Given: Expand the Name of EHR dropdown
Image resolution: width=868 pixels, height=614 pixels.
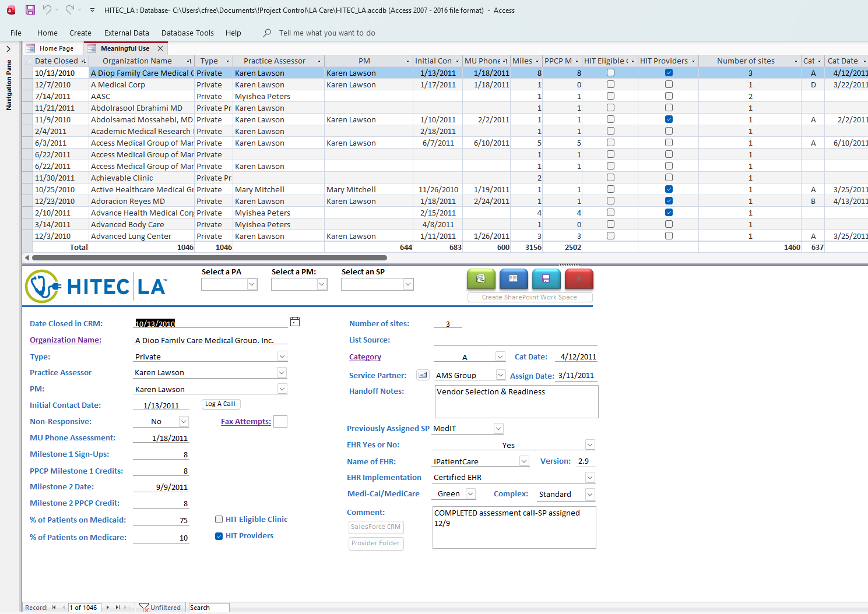Looking at the screenshot, I should click(524, 461).
